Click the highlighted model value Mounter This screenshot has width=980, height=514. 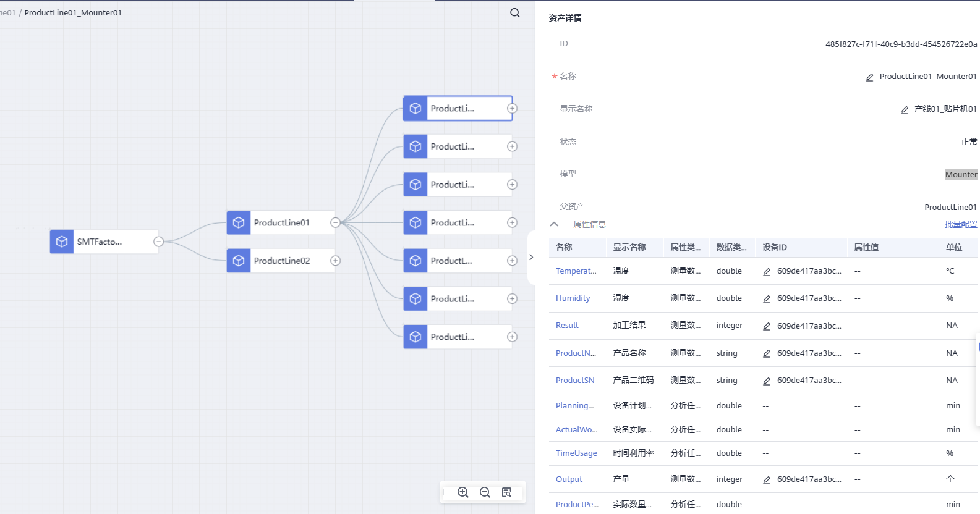tap(961, 174)
